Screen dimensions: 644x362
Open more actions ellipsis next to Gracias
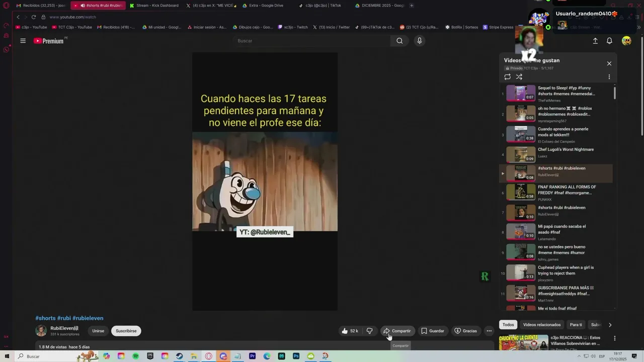489,331
